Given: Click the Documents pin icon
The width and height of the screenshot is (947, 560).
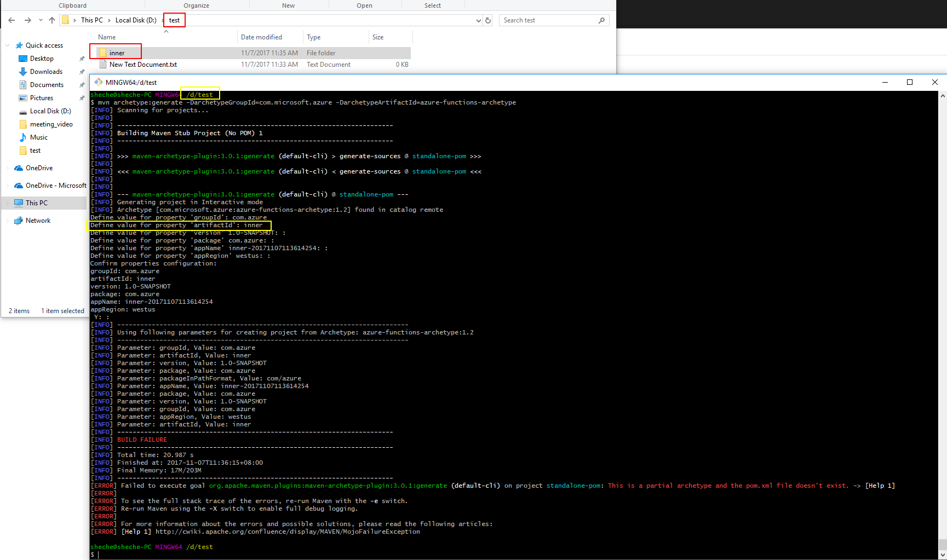Looking at the screenshot, I should pos(82,85).
